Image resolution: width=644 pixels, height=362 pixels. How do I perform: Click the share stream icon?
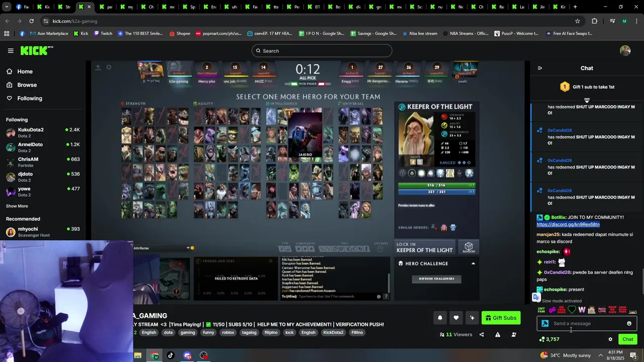(x=481, y=335)
